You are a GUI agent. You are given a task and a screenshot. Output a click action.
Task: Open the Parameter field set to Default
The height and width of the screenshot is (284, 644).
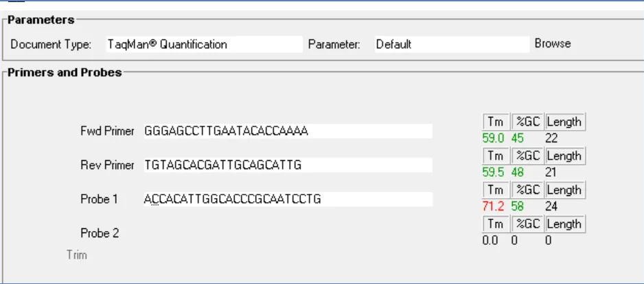(x=450, y=45)
